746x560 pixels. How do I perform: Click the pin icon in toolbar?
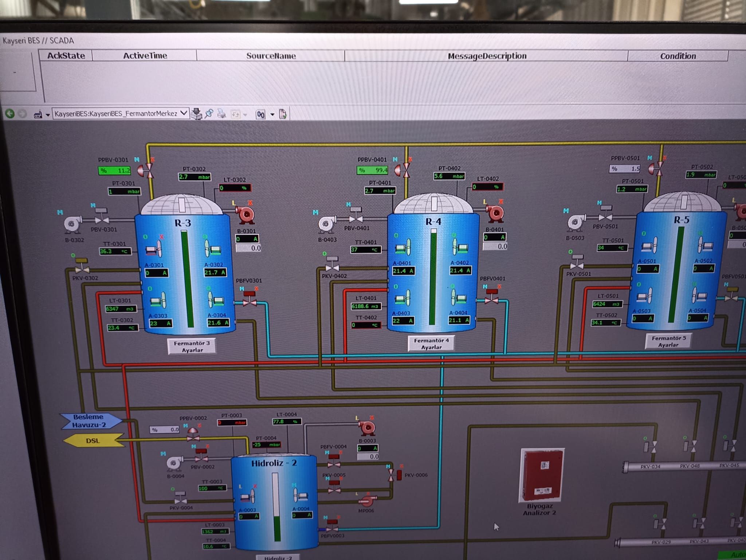(x=209, y=114)
